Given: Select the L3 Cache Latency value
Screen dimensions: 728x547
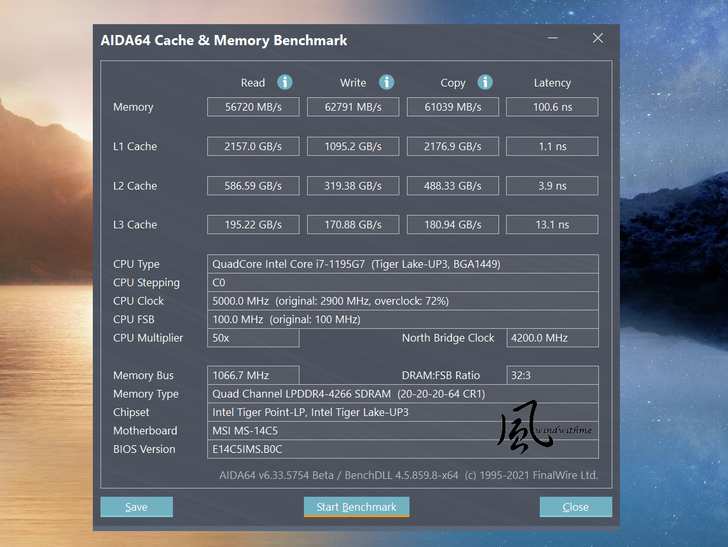Looking at the screenshot, I should pyautogui.click(x=552, y=225).
